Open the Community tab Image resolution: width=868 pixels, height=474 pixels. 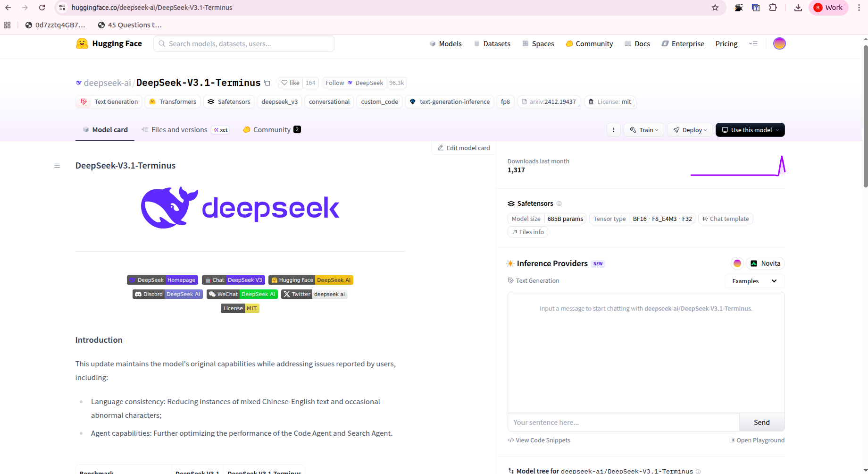(x=272, y=130)
